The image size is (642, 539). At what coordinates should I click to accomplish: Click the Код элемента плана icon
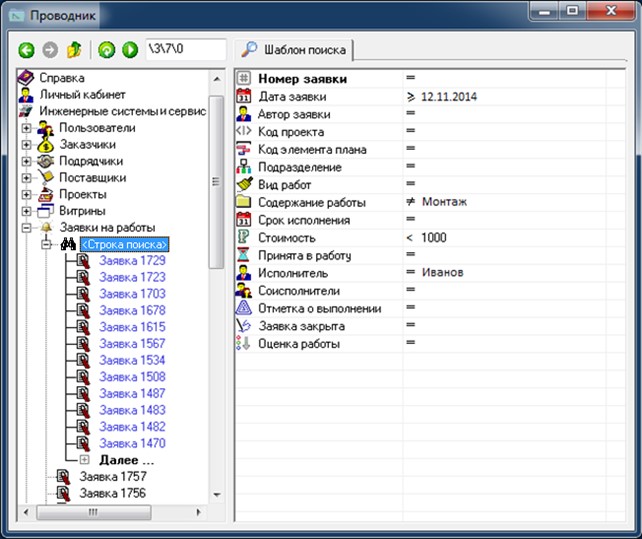point(244,149)
